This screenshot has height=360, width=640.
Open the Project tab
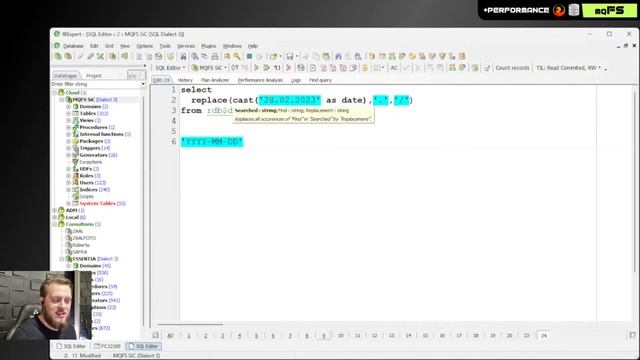(x=93, y=76)
